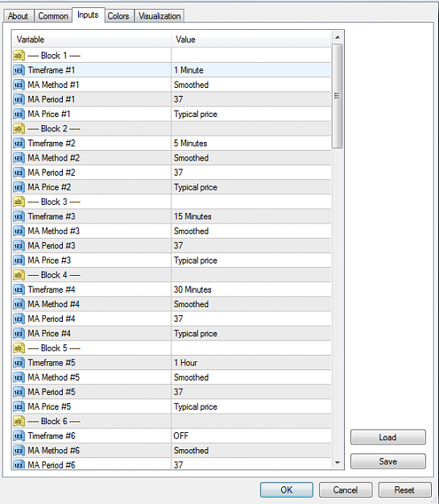Click the Value column header
Image resolution: width=439 pixels, height=504 pixels.
[251, 40]
